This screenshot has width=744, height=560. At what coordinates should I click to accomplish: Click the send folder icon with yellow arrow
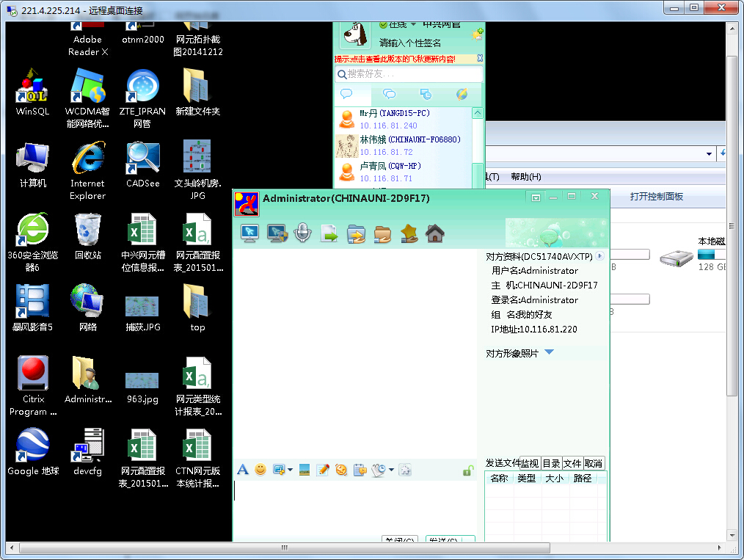coord(356,234)
